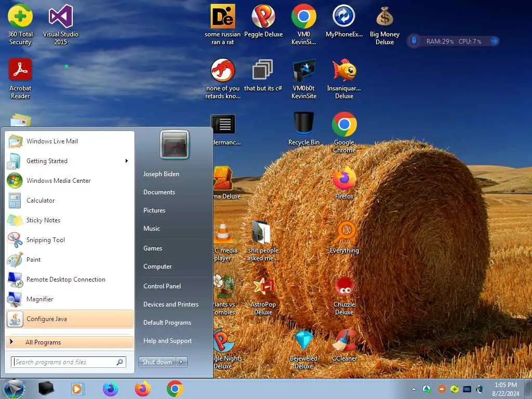Launch Bejeweled Deluxe desktop icon
The height and width of the screenshot is (399, 532).
click(303, 349)
